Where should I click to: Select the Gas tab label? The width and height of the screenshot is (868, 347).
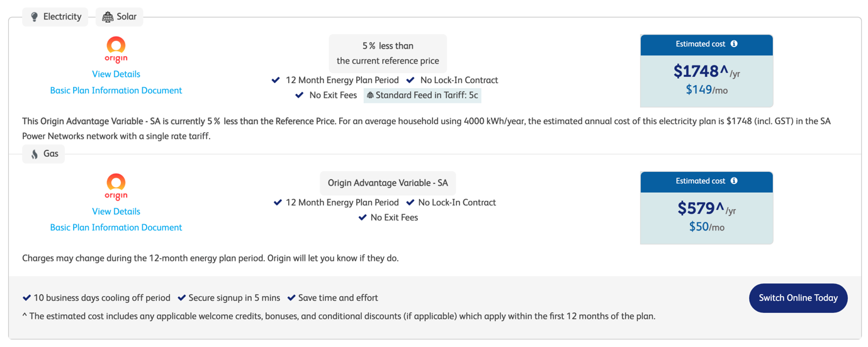[51, 154]
